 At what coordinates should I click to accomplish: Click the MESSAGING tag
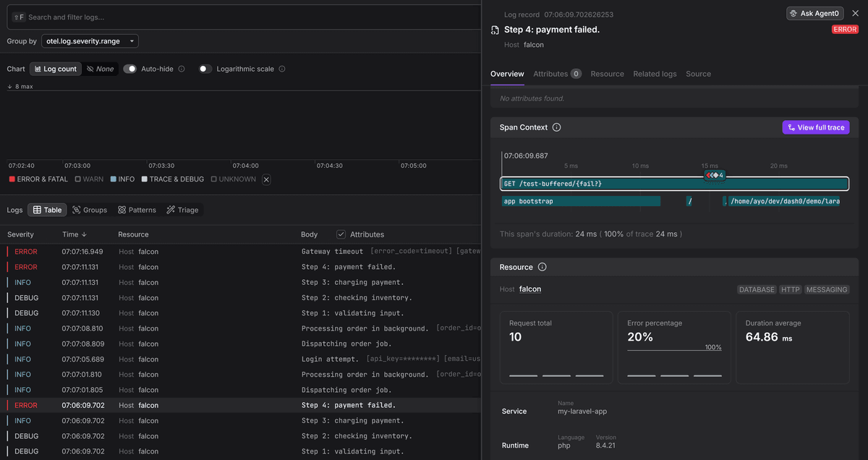(827, 289)
